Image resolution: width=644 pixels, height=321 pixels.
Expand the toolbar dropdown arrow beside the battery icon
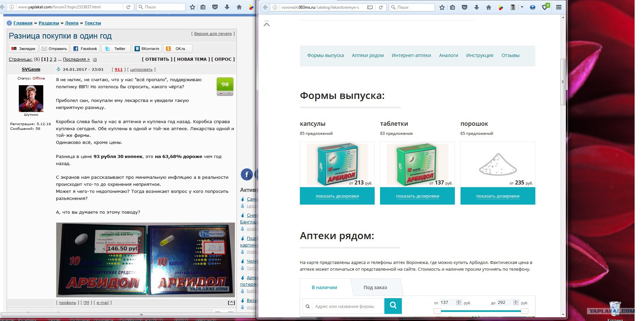[522, 7]
